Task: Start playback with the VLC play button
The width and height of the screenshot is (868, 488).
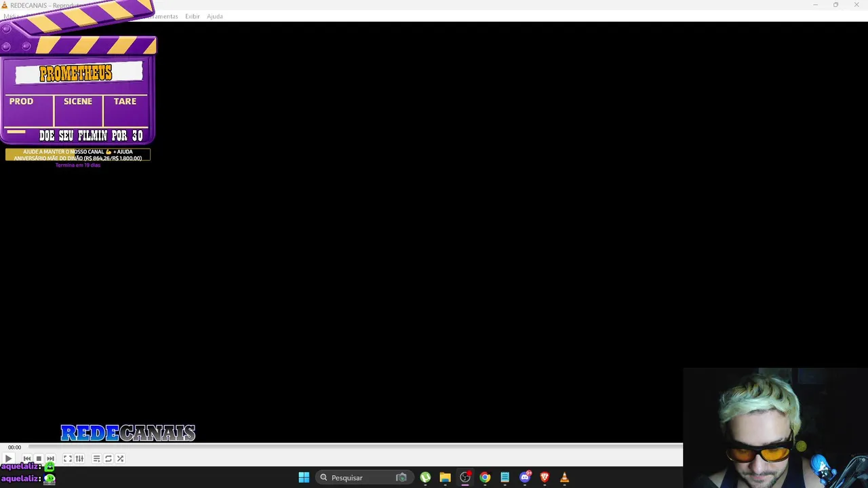Action: pos(9,459)
